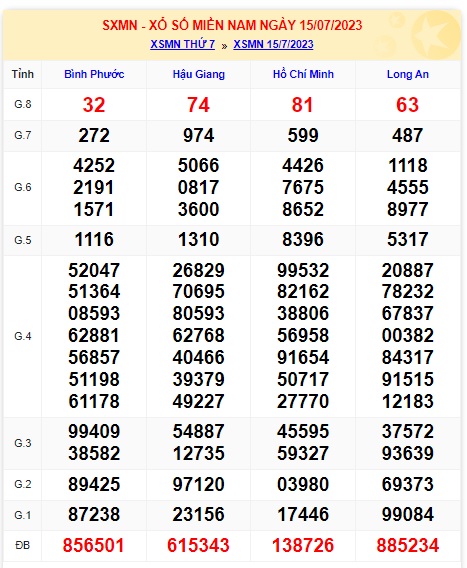Click Long An G.8 result 63
Screen dimensions: 467x568
point(408,105)
